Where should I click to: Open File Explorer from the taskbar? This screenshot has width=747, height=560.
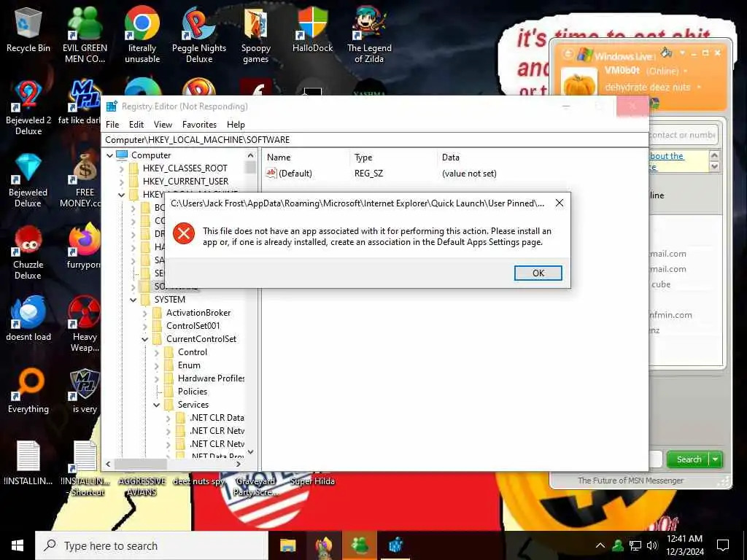click(287, 545)
